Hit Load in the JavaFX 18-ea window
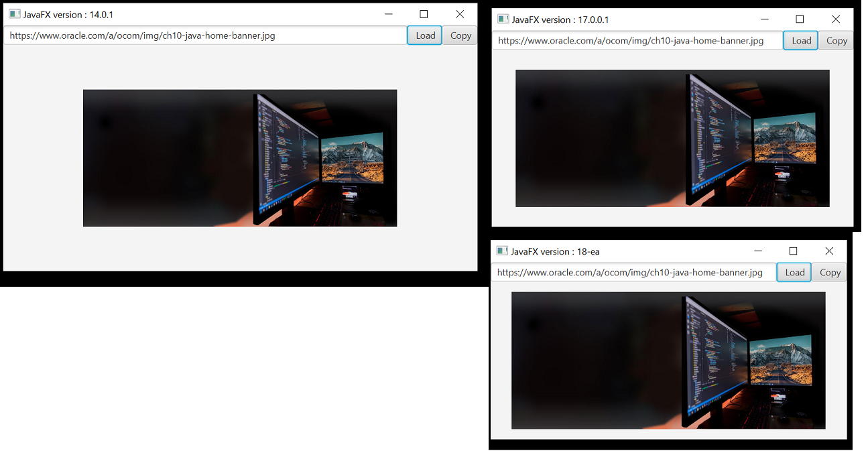Screen dimensions: 868x463 tap(794, 272)
